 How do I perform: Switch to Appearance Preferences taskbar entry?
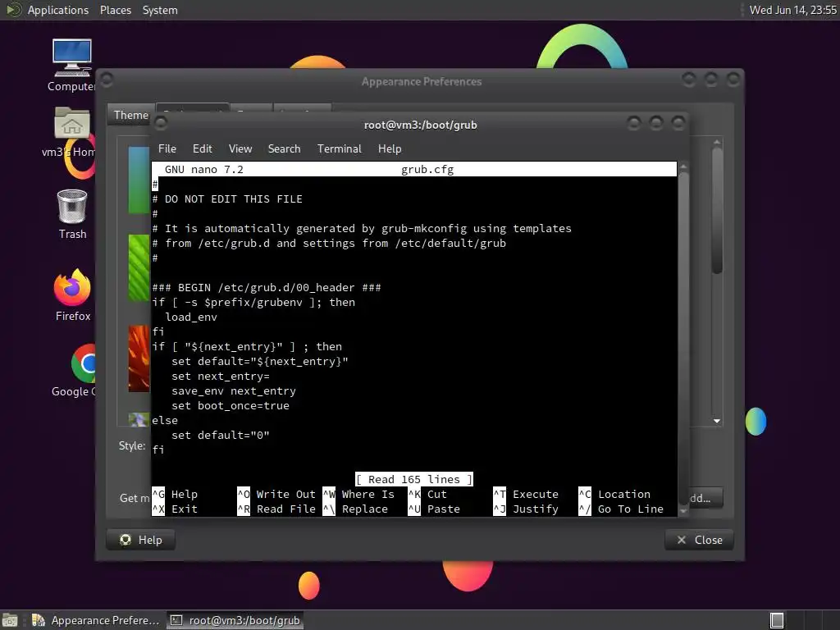click(x=97, y=620)
